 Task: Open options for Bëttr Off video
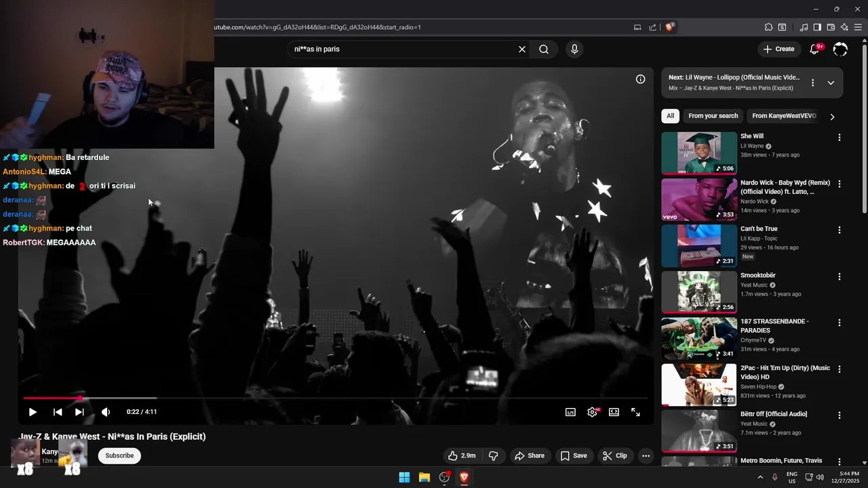(840, 415)
